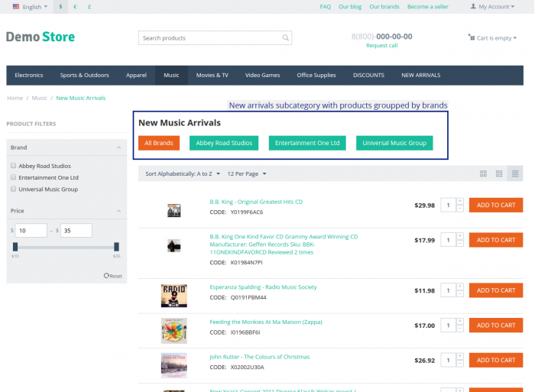Collapse the Brand filter section
Image resolution: width=535 pixels, height=392 pixels.
pyautogui.click(x=118, y=147)
